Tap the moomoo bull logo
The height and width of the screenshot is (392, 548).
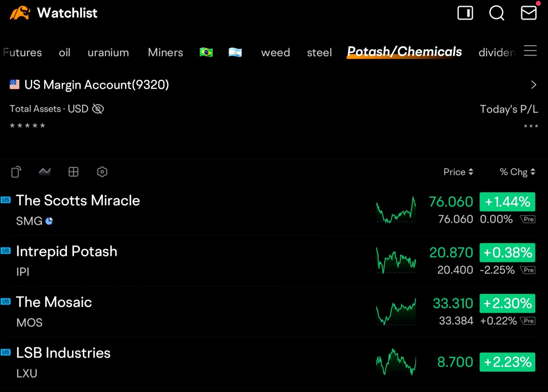[x=20, y=13]
